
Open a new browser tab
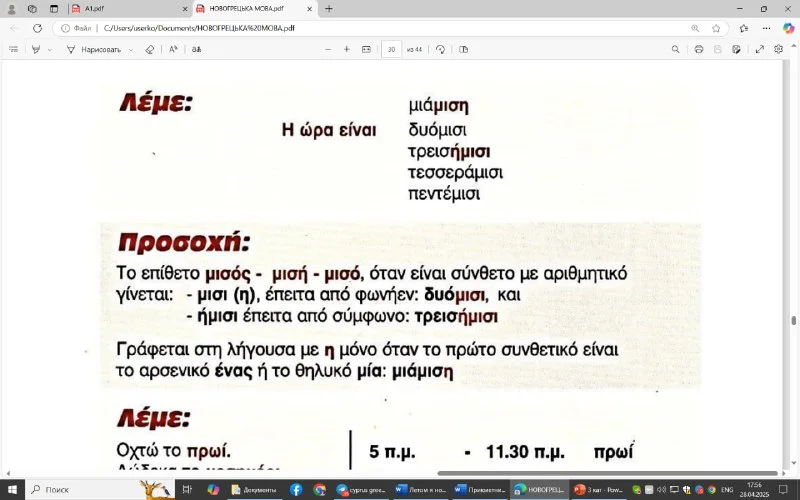(329, 8)
